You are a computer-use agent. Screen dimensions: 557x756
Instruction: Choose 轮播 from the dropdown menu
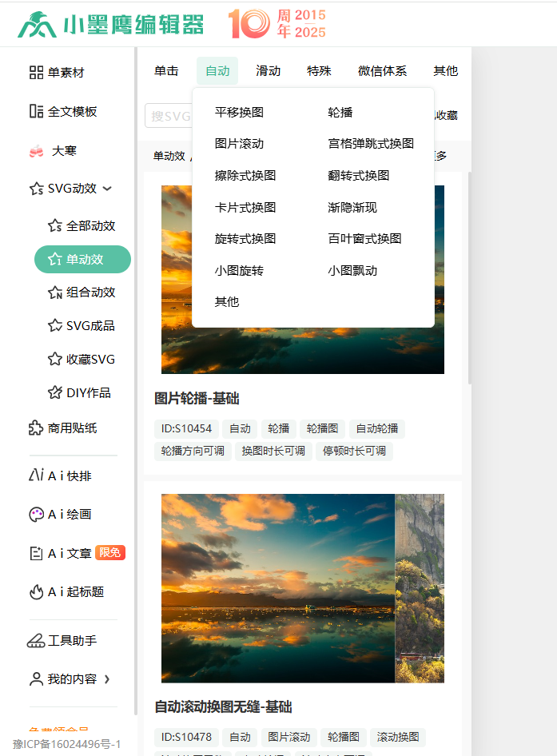340,113
